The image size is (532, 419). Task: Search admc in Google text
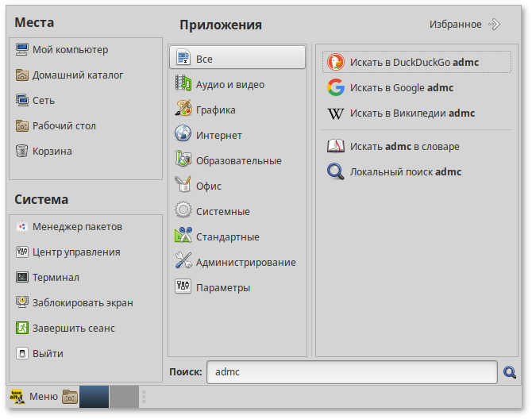pos(402,88)
